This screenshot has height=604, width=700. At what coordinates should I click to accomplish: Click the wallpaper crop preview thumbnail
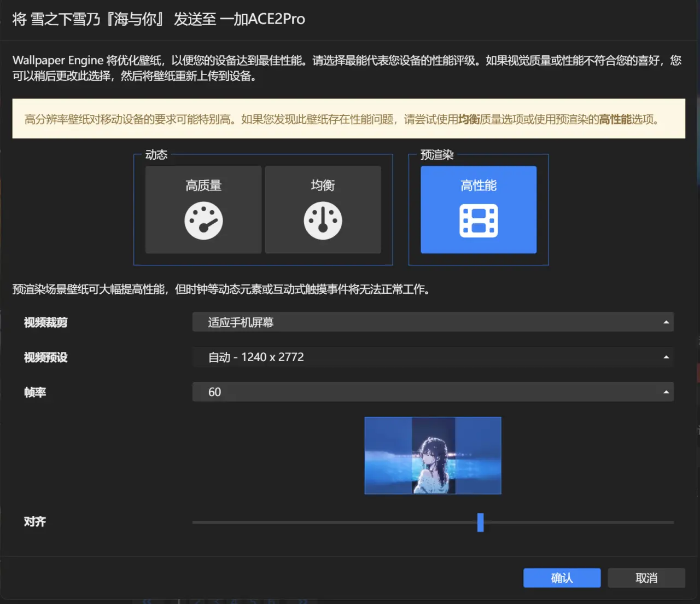(x=433, y=456)
